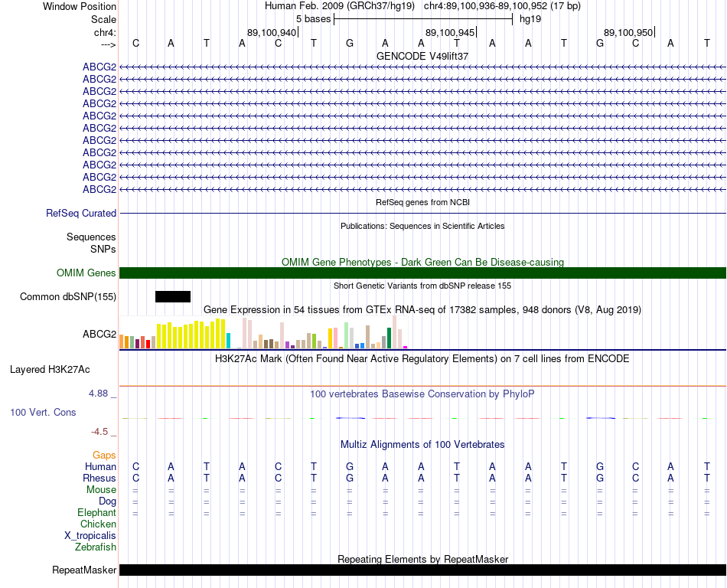The width and height of the screenshot is (727, 588).
Task: Click the black RepeatMasker element bar
Action: point(422,570)
